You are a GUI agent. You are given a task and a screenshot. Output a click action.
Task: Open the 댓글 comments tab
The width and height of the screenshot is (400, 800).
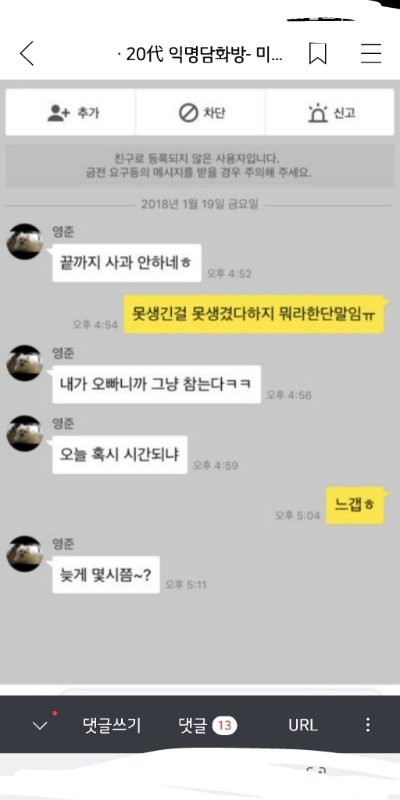point(192,725)
